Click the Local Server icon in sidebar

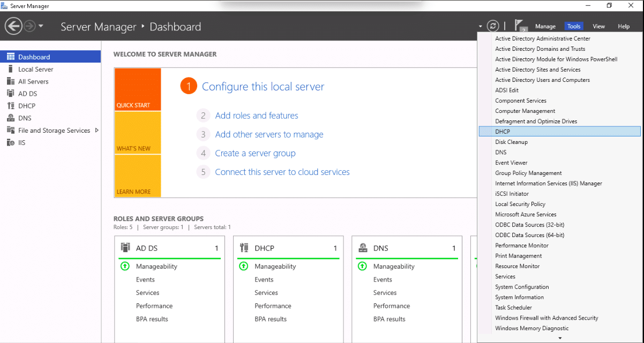(x=11, y=69)
